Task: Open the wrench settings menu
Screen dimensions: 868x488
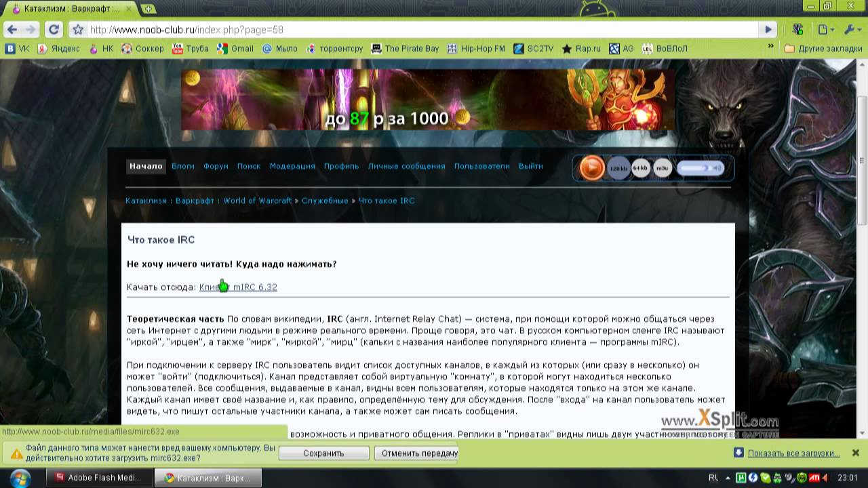Action: tap(852, 30)
